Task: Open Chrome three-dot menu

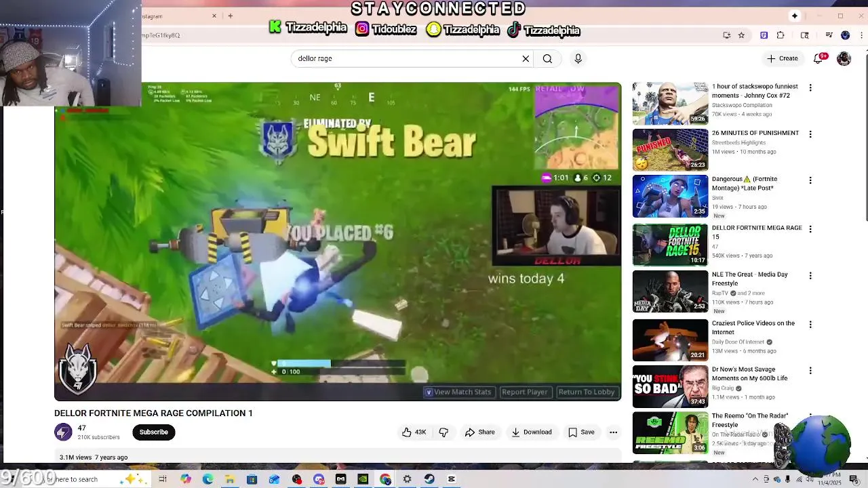Action: coord(861,35)
